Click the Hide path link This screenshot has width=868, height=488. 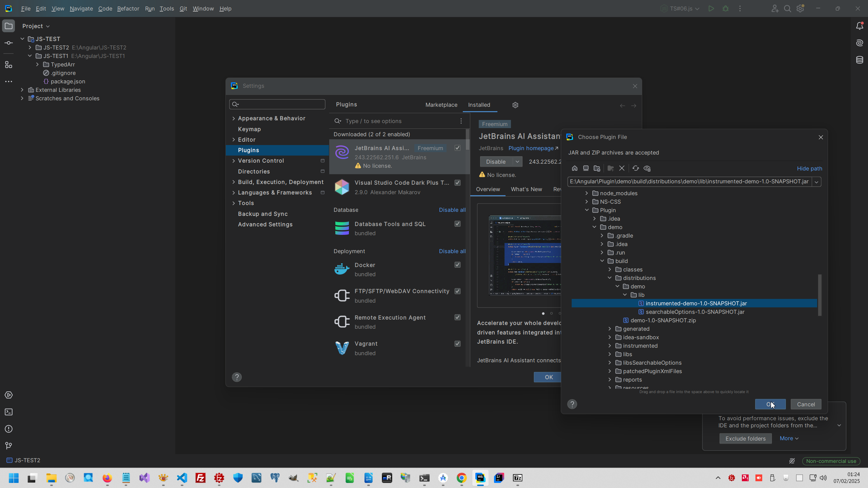809,168
